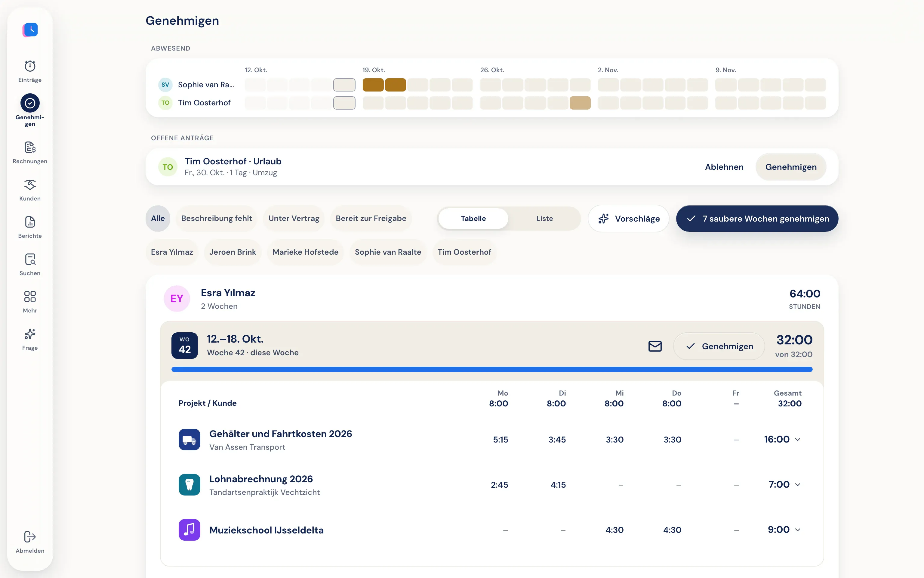The image size is (924, 578).
Task: Toggle the Bereit zur Freigabe filter
Action: (371, 218)
